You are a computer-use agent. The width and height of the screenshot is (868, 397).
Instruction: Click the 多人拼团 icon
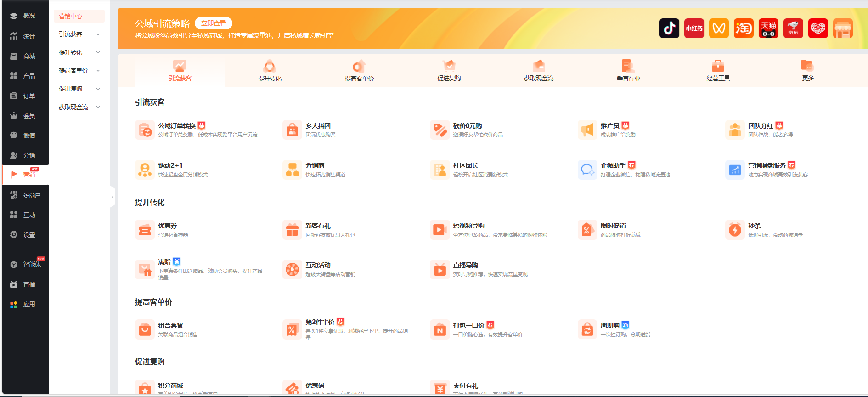(x=292, y=130)
